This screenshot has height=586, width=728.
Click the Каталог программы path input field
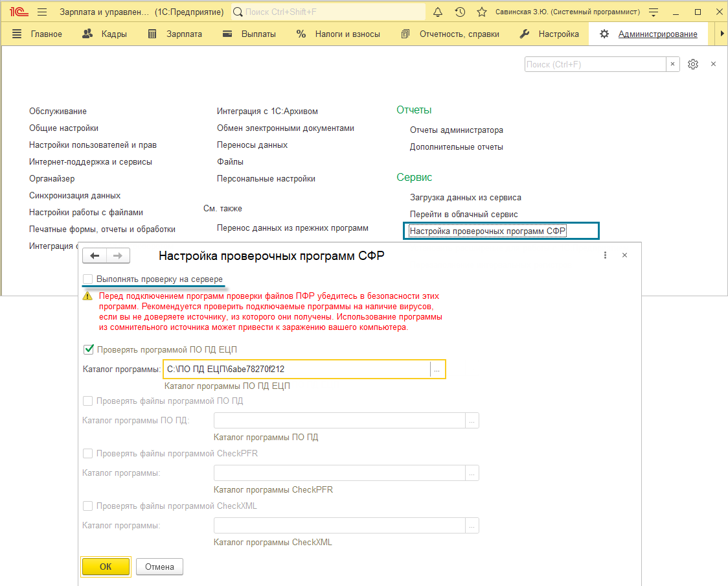297,369
